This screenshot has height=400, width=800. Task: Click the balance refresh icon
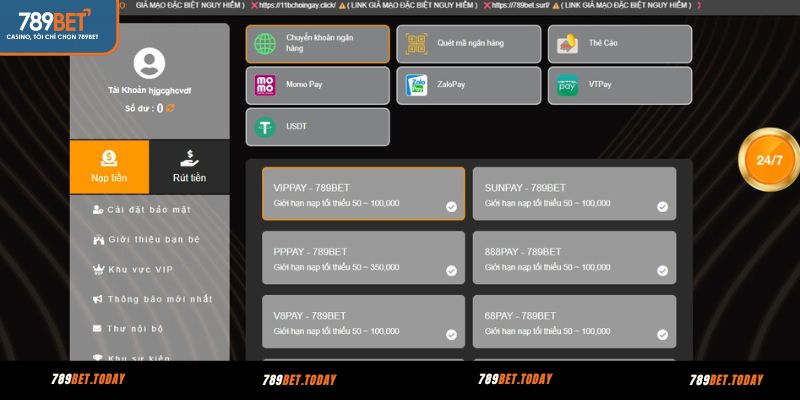coord(171,108)
